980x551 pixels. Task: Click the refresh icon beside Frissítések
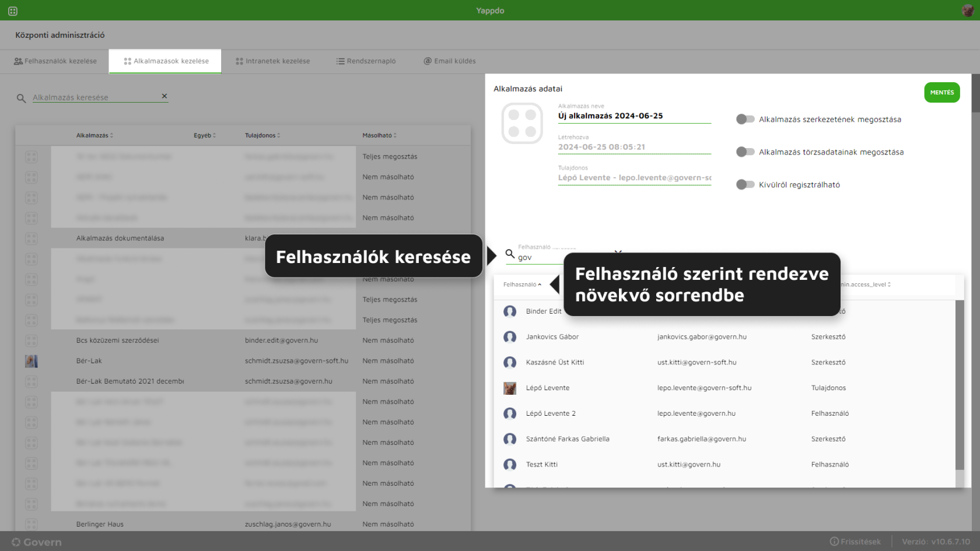pos(834,541)
